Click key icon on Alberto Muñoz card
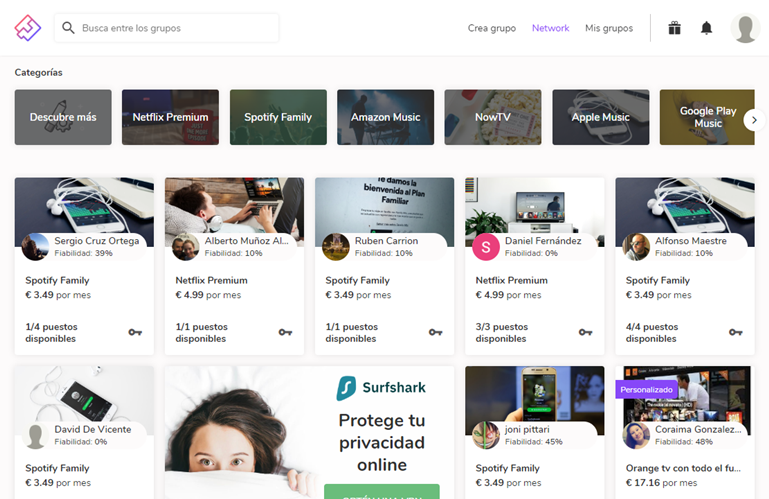769x499 pixels. [285, 332]
